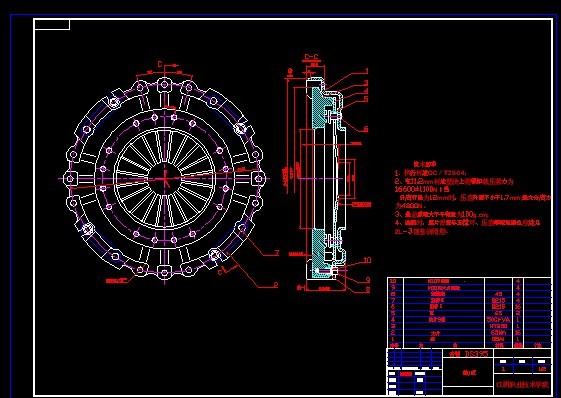Select callout number 9 near the bottom bolt

click(x=368, y=280)
